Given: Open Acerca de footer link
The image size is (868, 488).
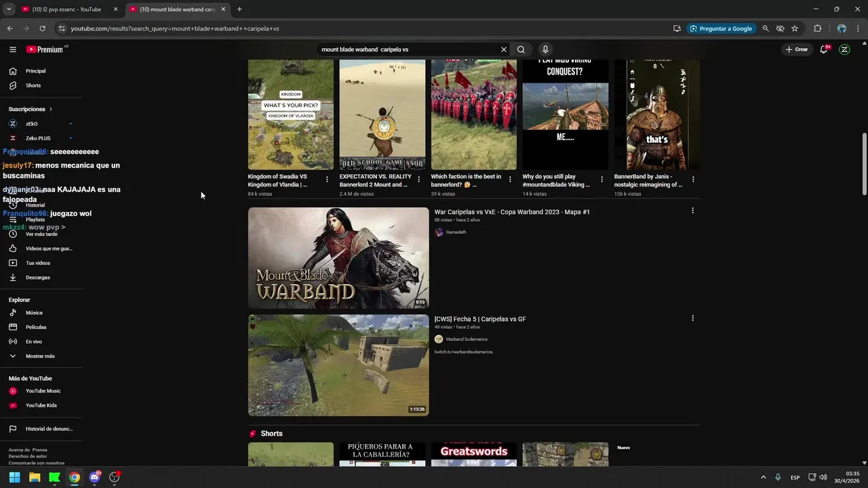Looking at the screenshot, I should [19, 450].
